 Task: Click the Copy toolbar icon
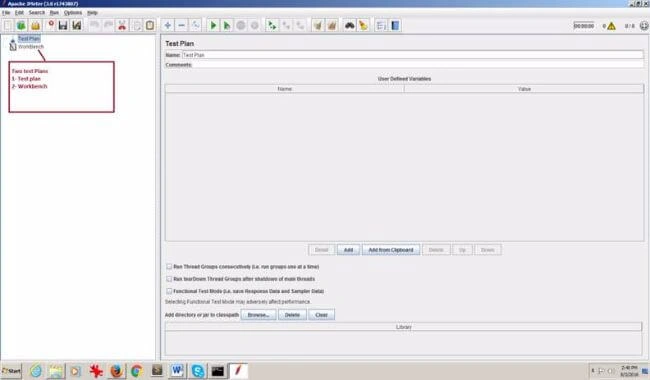click(x=136, y=26)
